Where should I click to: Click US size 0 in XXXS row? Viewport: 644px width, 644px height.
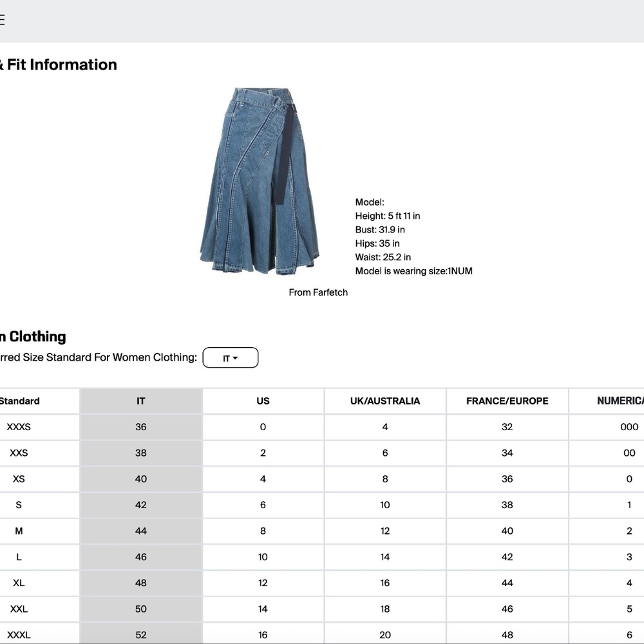click(263, 427)
